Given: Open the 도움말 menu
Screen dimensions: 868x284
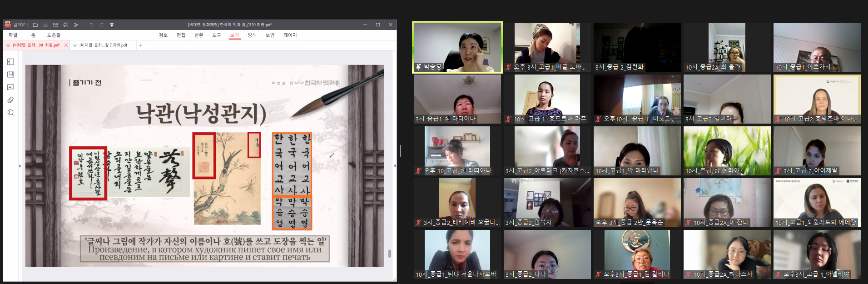Looking at the screenshot, I should 54,35.
